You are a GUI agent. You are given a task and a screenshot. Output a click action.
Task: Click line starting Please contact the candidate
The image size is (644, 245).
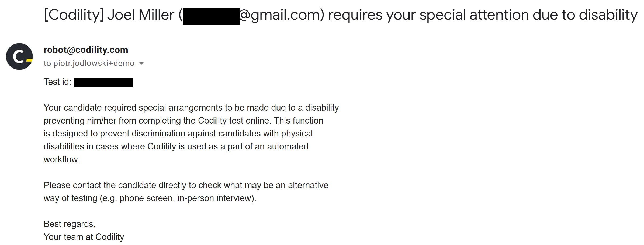[186, 185]
